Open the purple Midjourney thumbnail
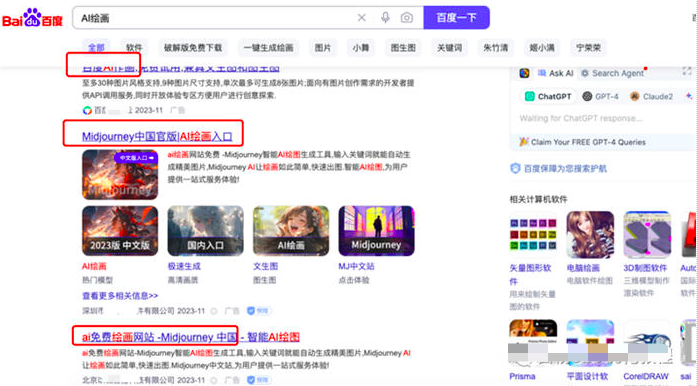The width and height of the screenshot is (697, 386). tap(377, 231)
